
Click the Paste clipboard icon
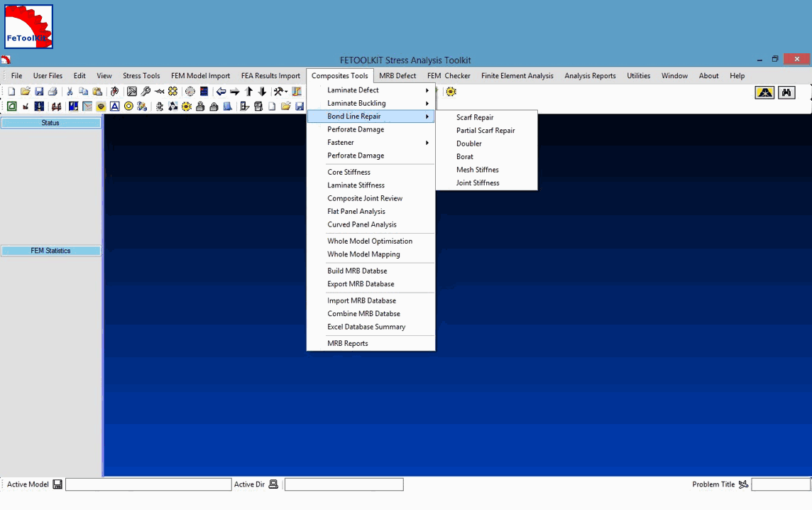(97, 92)
